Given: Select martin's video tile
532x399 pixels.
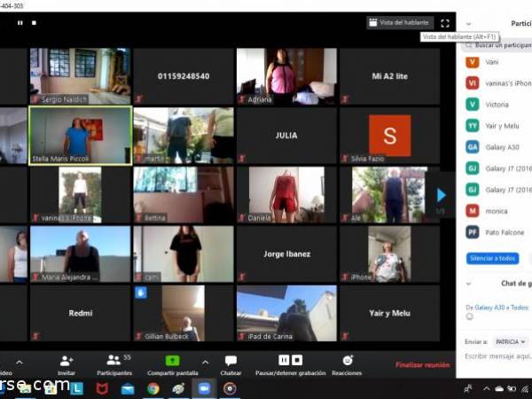Looking at the screenshot, I should tap(184, 136).
